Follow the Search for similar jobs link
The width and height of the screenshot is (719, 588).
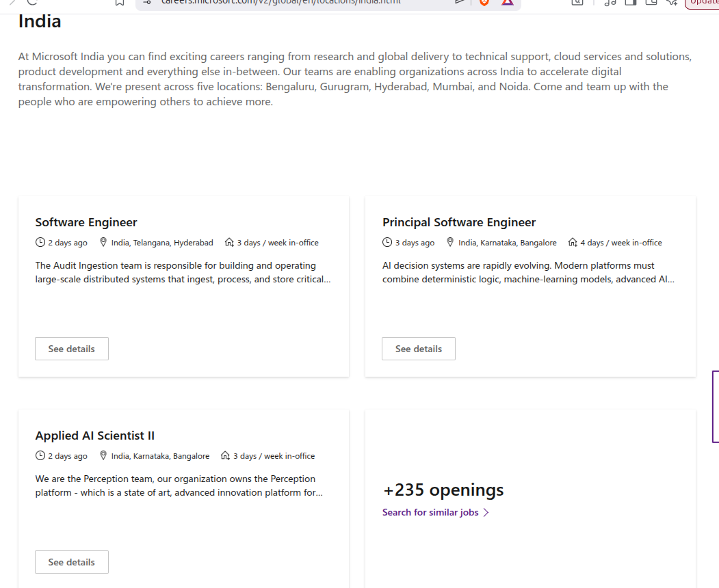[430, 512]
